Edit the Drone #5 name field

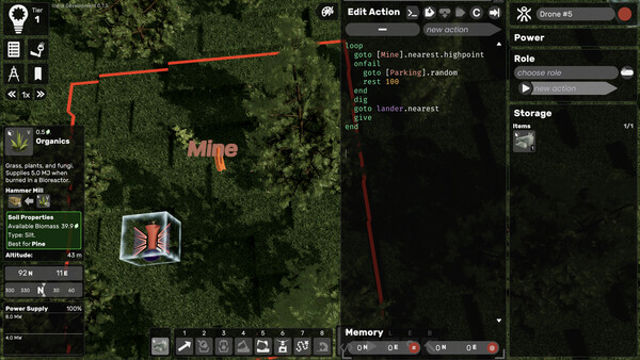click(575, 14)
